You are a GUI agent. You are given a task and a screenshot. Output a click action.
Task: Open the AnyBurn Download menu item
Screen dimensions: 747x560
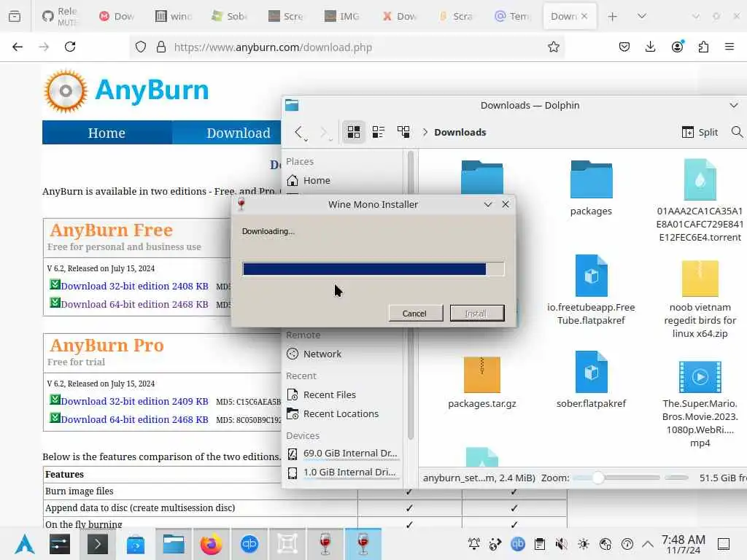coord(239,133)
